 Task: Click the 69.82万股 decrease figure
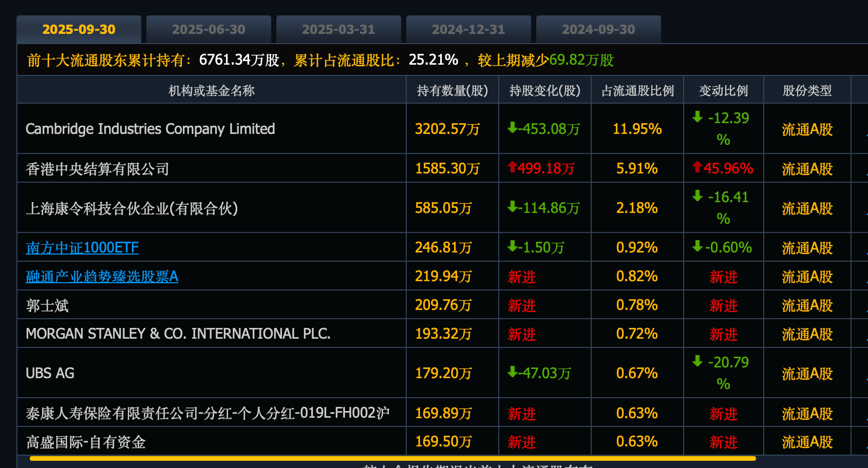coord(581,60)
